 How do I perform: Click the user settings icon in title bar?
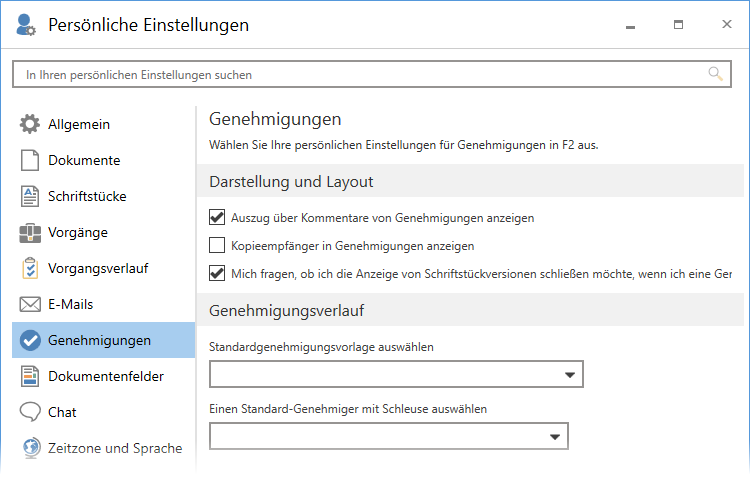(x=25, y=25)
